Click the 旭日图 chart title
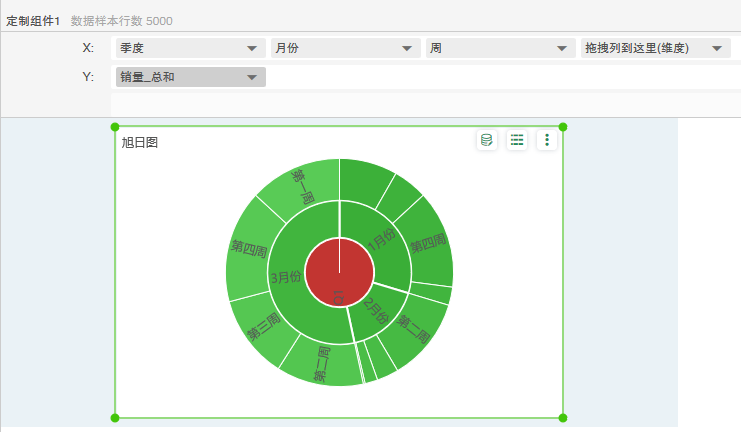The width and height of the screenshot is (741, 432). click(140, 143)
